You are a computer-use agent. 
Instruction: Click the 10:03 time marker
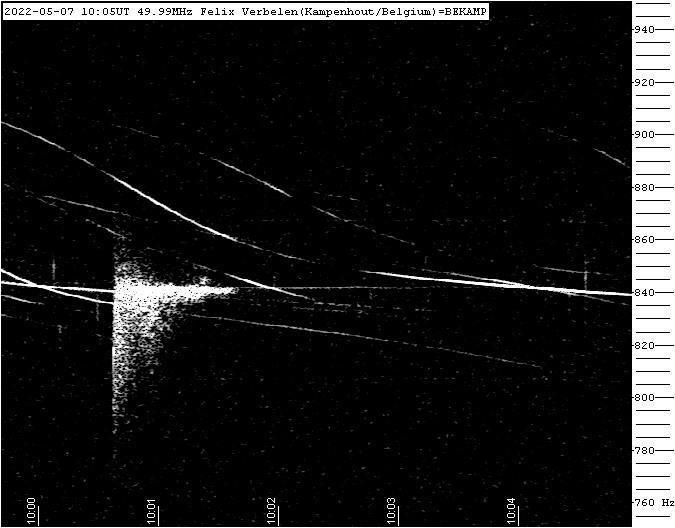click(x=391, y=511)
